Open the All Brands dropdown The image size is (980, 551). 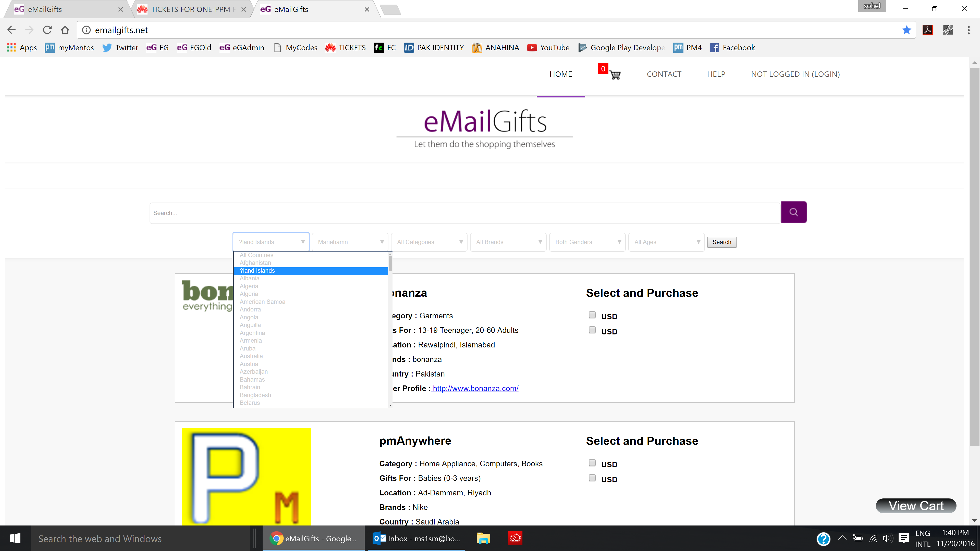pyautogui.click(x=508, y=242)
